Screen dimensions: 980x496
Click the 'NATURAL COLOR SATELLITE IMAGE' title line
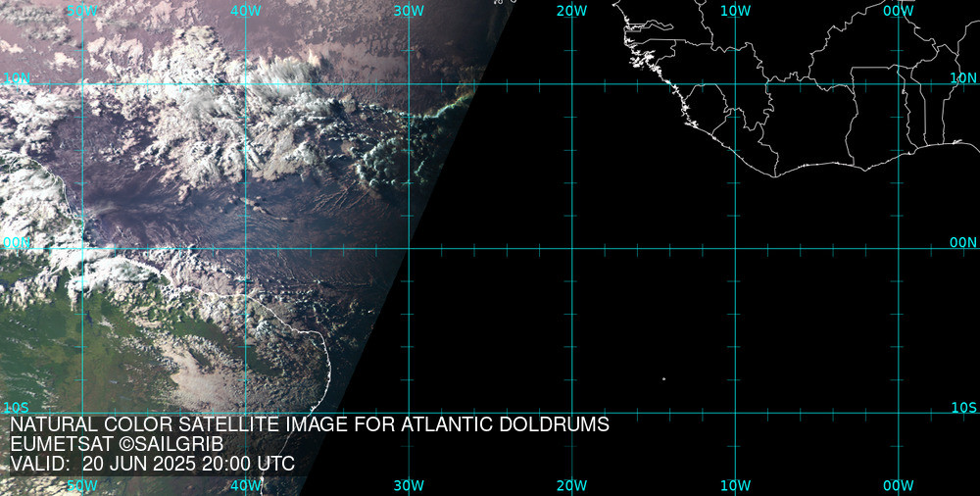(310, 424)
